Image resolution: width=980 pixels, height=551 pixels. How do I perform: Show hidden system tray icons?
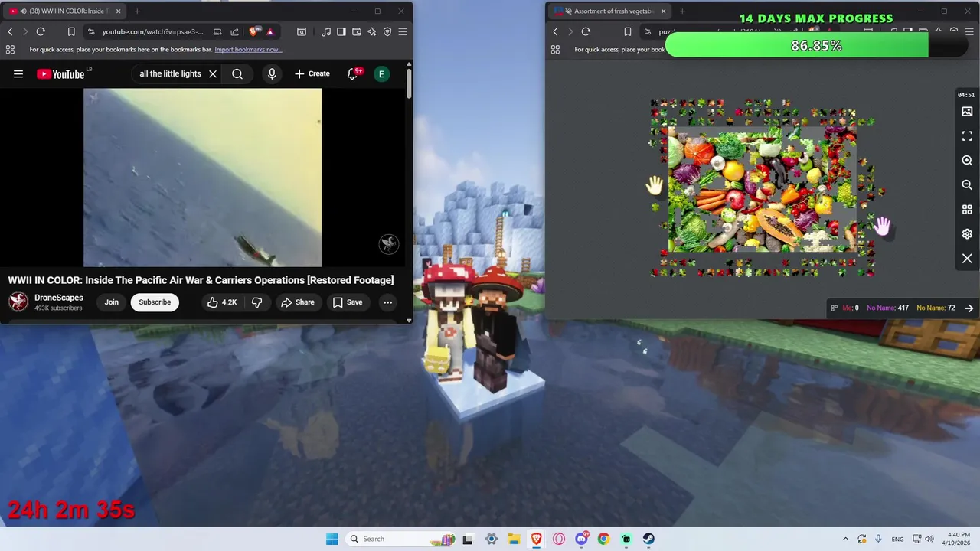(x=845, y=539)
